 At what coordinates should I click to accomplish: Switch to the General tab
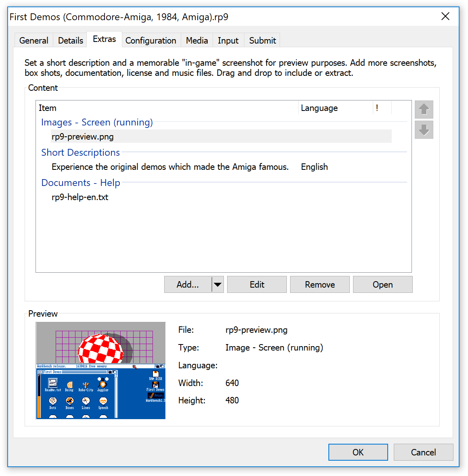pos(33,41)
